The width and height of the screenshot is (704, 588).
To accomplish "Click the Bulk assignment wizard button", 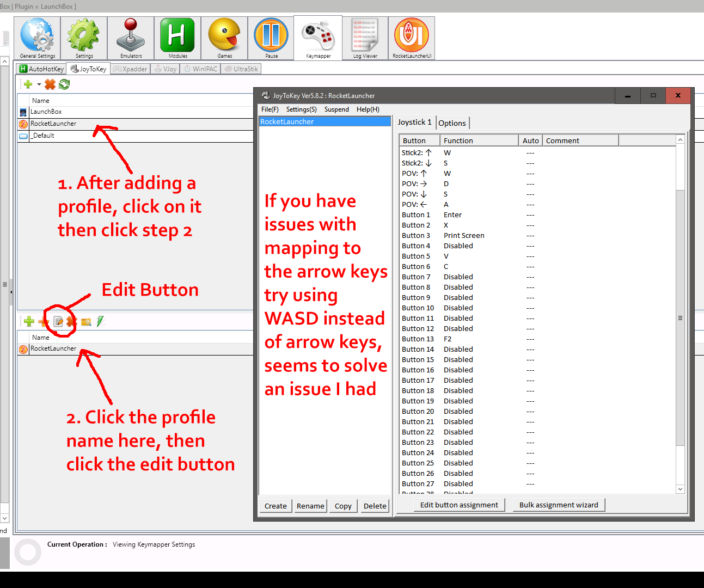I will click(558, 505).
